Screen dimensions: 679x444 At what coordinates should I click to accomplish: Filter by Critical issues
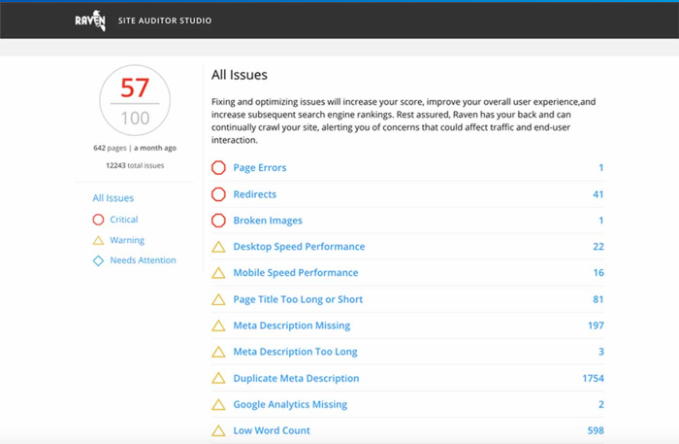(124, 220)
